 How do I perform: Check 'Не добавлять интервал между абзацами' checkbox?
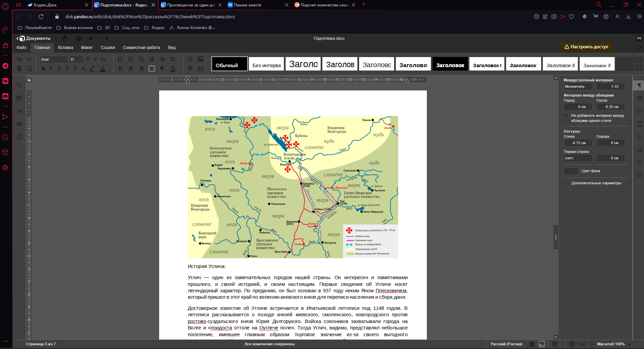pos(566,116)
